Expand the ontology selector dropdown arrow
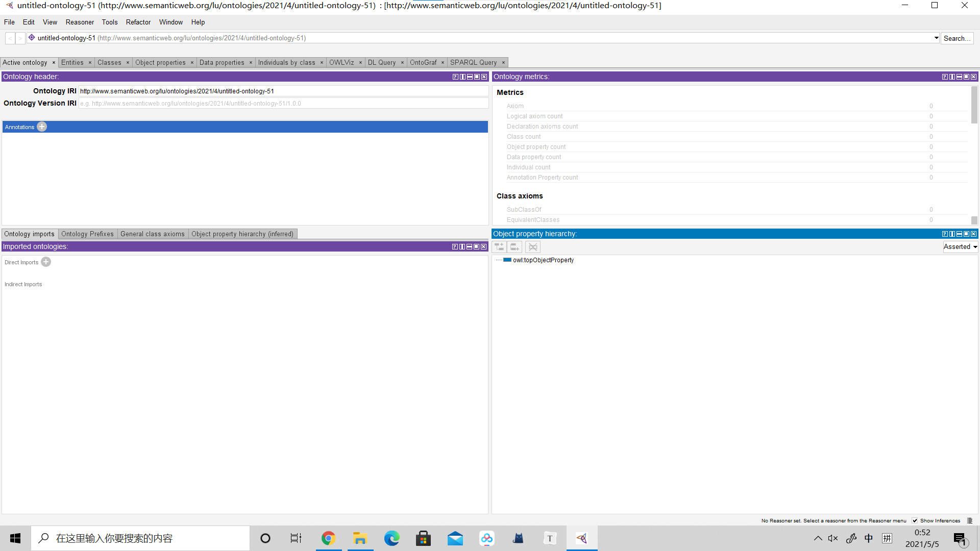 click(936, 38)
